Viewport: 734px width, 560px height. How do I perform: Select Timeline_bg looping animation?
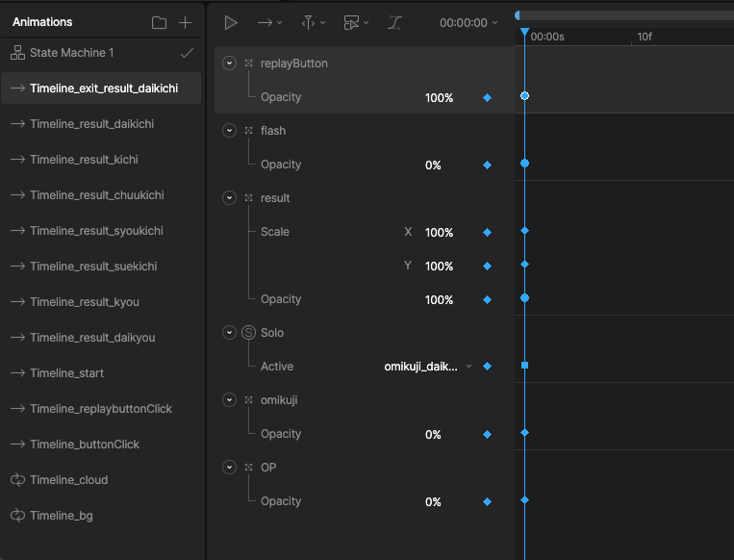(x=101, y=515)
